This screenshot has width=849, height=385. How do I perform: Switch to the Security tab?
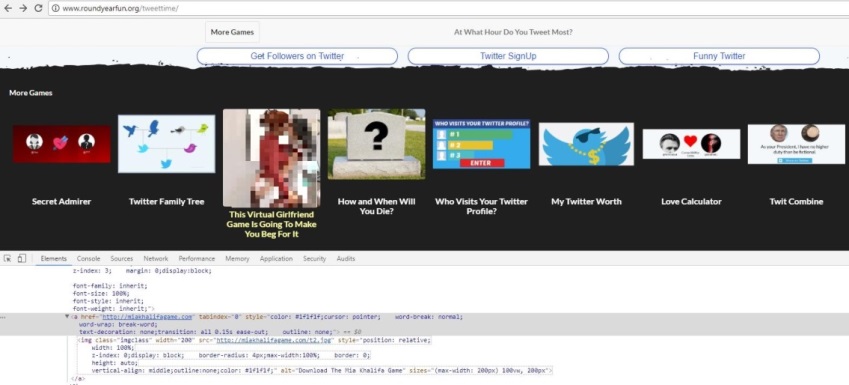[315, 259]
